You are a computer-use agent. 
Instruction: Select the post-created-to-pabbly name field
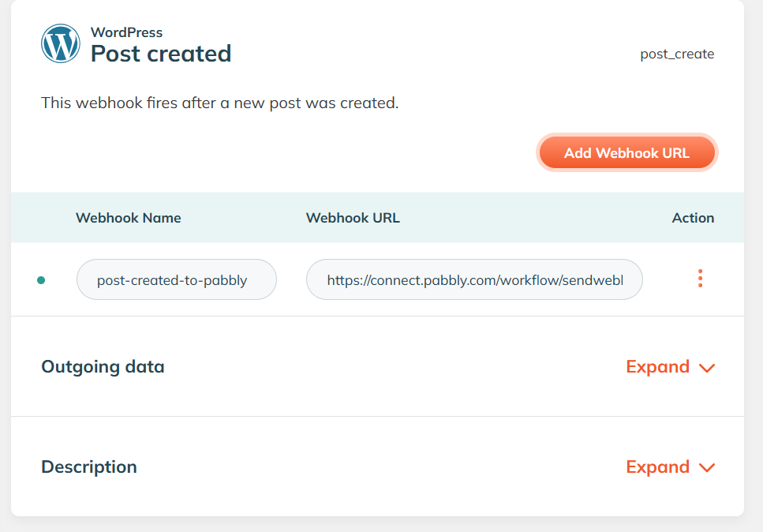coord(177,279)
